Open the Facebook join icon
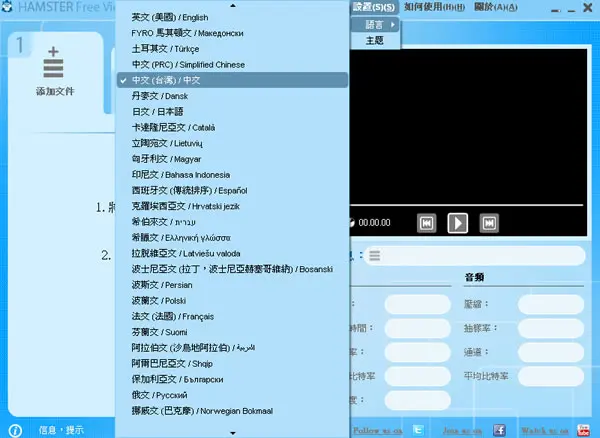The width and height of the screenshot is (600, 438). click(499, 430)
